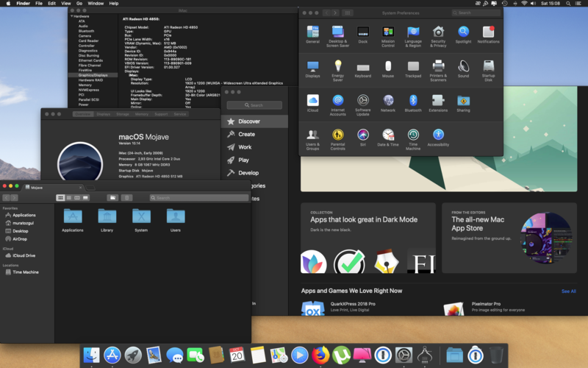Switch to the Storage tab
This screenshot has width=588, height=368.
click(x=123, y=114)
